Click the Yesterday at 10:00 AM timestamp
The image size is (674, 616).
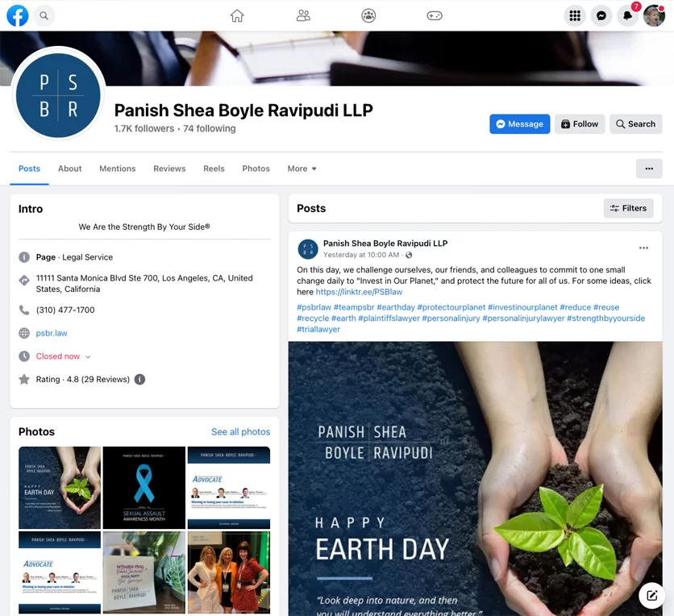tap(361, 255)
